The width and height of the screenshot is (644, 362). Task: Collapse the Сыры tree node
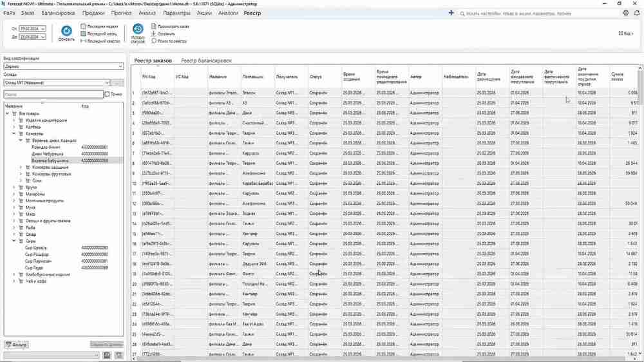14,241
